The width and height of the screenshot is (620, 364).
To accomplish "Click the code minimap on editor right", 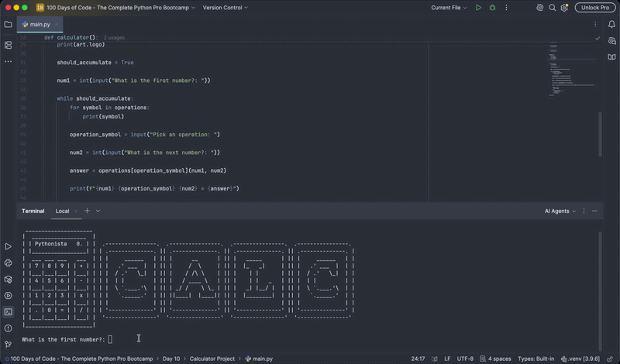I will (572, 69).
